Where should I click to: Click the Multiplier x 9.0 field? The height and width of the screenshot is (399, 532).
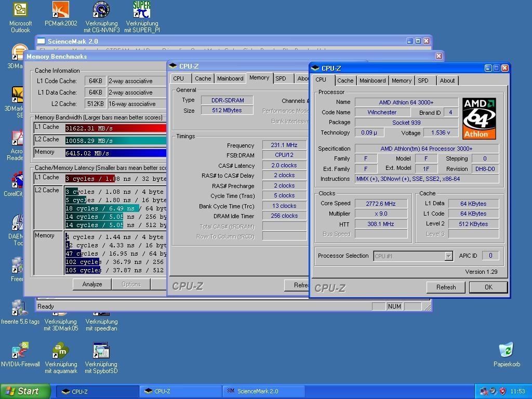pyautogui.click(x=381, y=214)
